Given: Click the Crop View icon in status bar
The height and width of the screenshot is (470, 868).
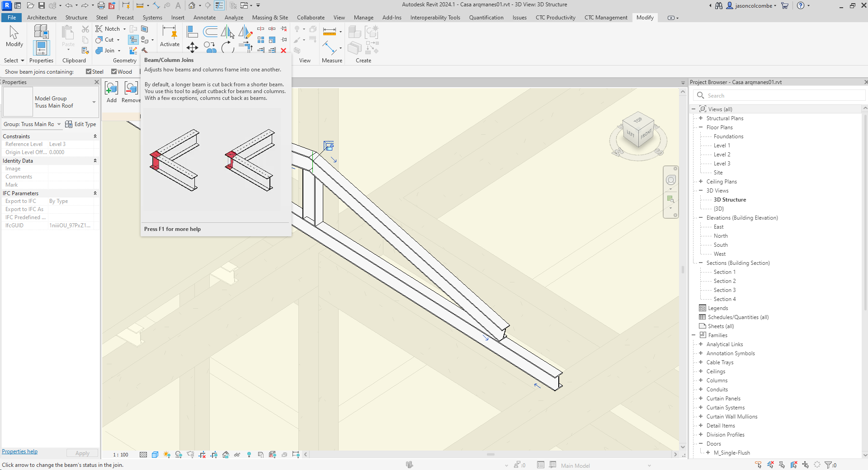Looking at the screenshot, I should click(202, 455).
